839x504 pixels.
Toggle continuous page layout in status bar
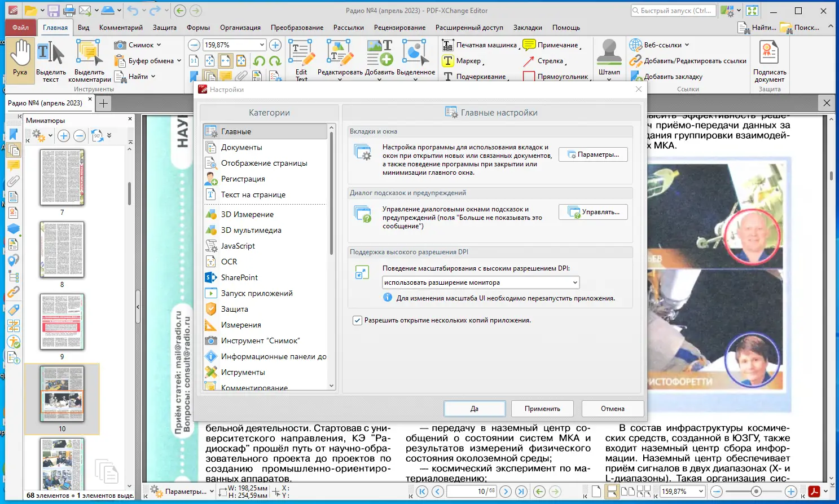(612, 492)
